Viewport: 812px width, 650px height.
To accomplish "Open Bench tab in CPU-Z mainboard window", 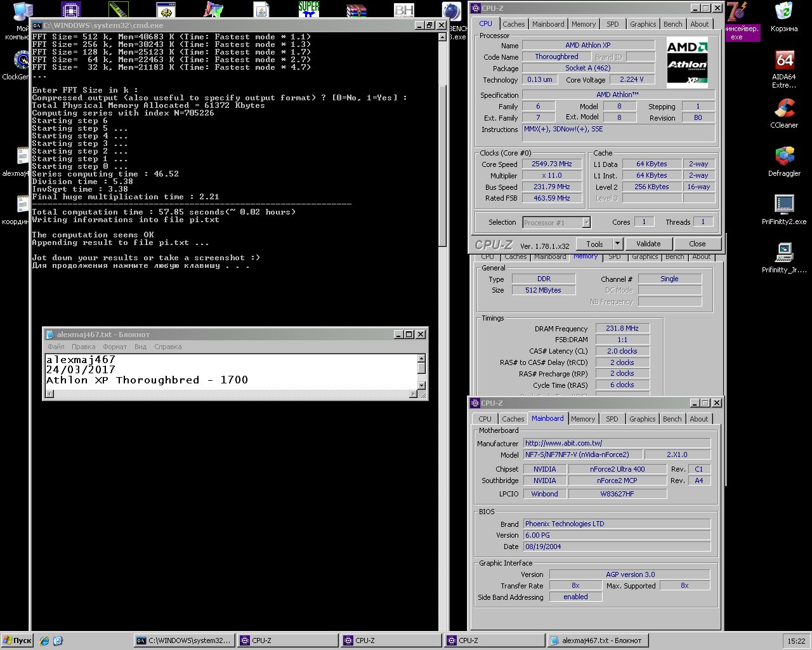I will [x=672, y=419].
